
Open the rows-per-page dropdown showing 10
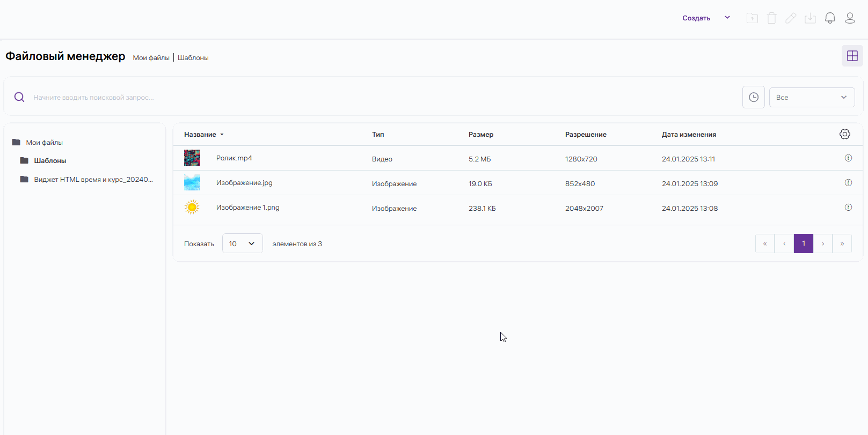point(242,244)
